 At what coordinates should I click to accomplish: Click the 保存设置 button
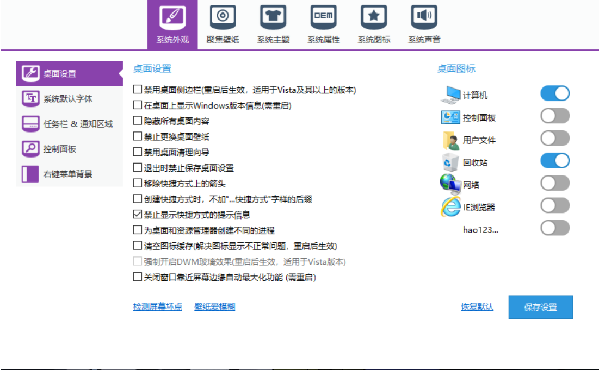[x=541, y=307]
